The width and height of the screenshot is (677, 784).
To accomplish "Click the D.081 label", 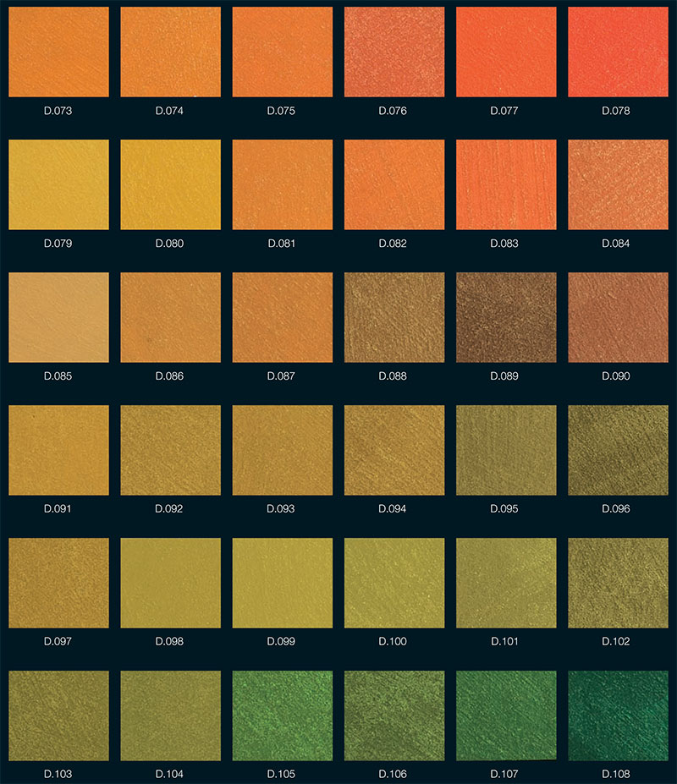I will 281,244.
